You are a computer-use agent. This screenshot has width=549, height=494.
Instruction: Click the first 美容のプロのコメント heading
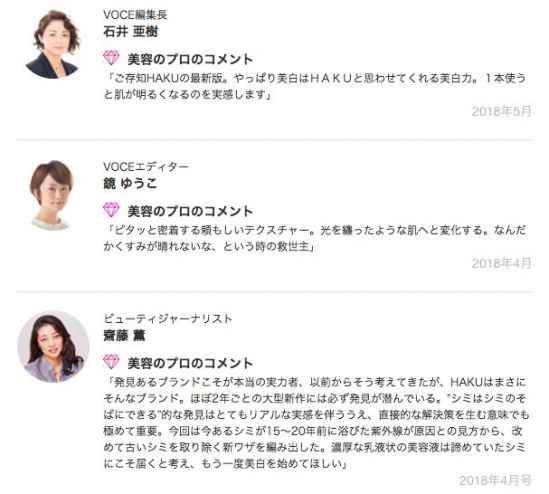(x=190, y=59)
